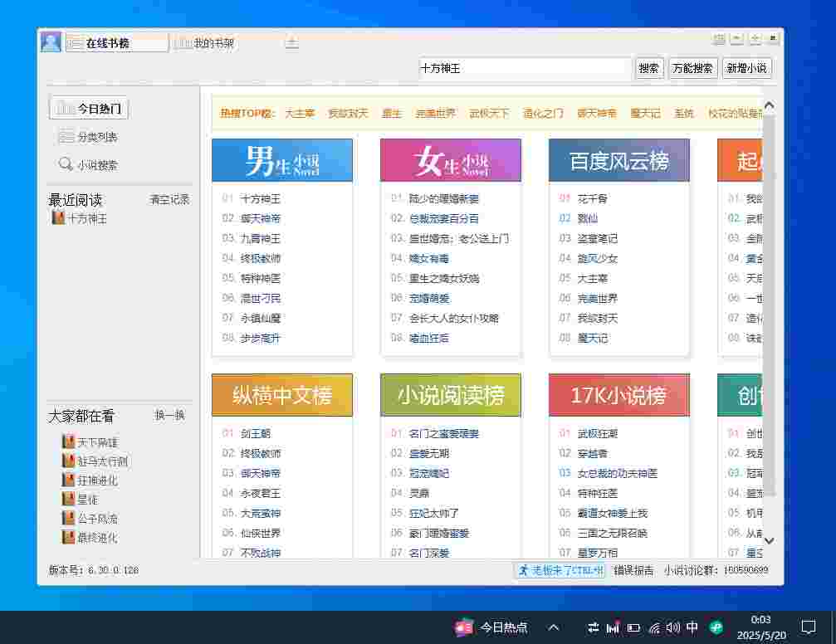Open the 公子风流 novel title
Viewport: 836px width, 644px height.
98,519
